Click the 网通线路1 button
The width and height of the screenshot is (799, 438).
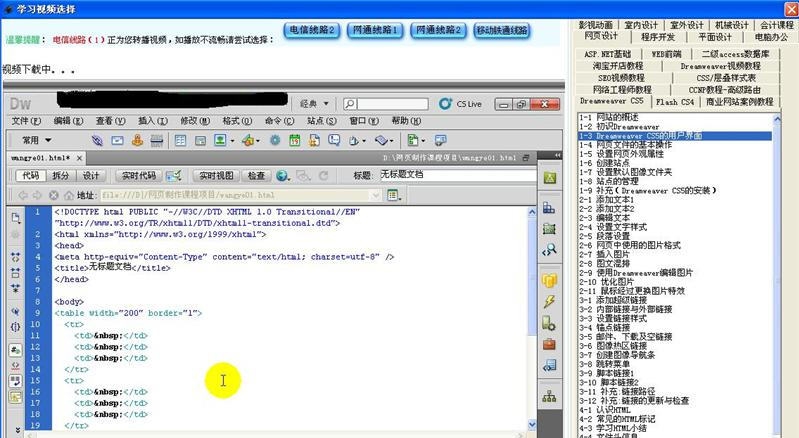tap(375, 31)
